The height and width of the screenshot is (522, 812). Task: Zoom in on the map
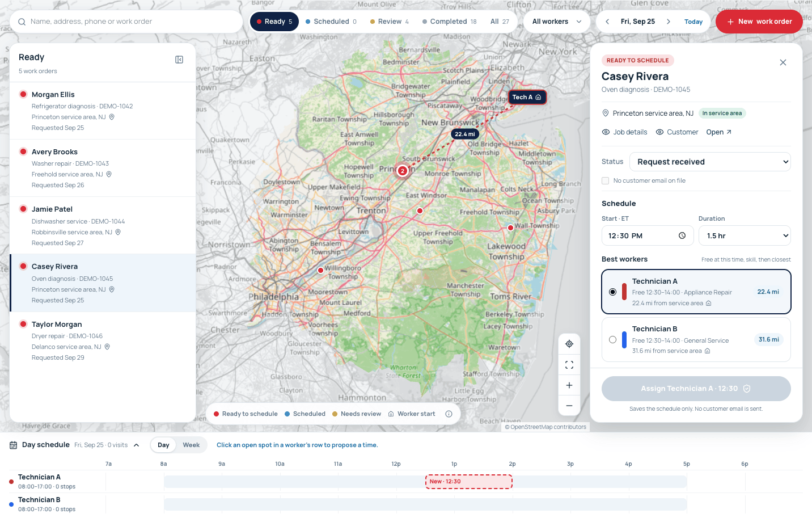click(569, 385)
